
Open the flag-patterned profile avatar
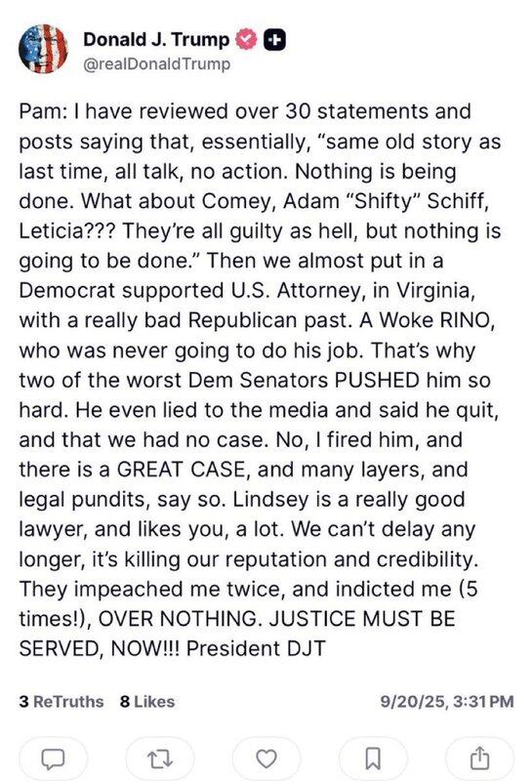coord(43,49)
